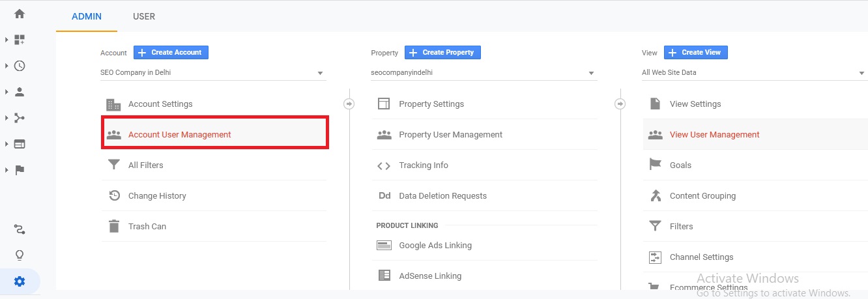Viewport: 868px width, 299px height.
Task: Click the Discover lightbulb icon
Action: 20,255
